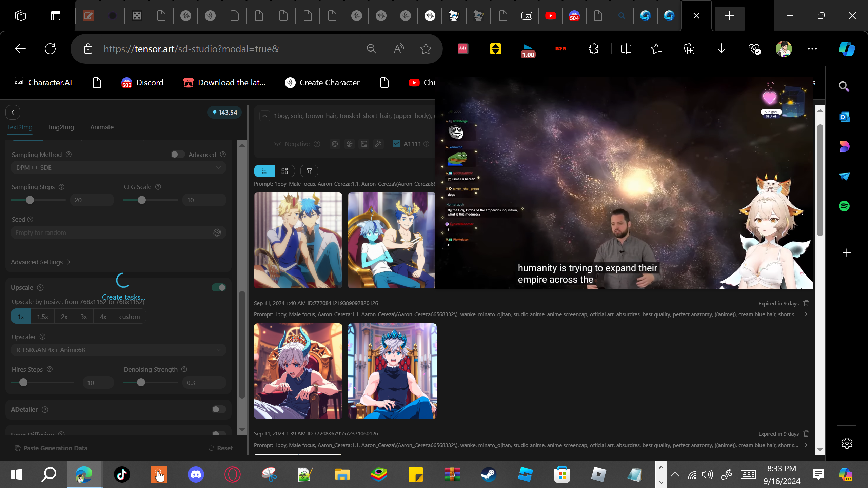The width and height of the screenshot is (868, 488).
Task: Toggle the Advanced sampling switch
Action: pos(177,155)
